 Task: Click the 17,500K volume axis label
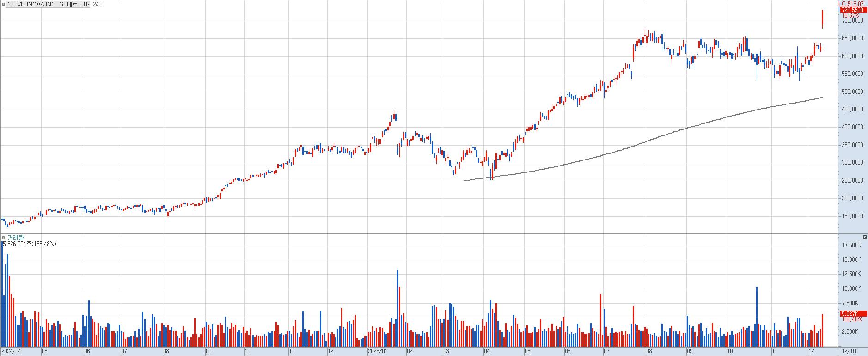(852, 246)
